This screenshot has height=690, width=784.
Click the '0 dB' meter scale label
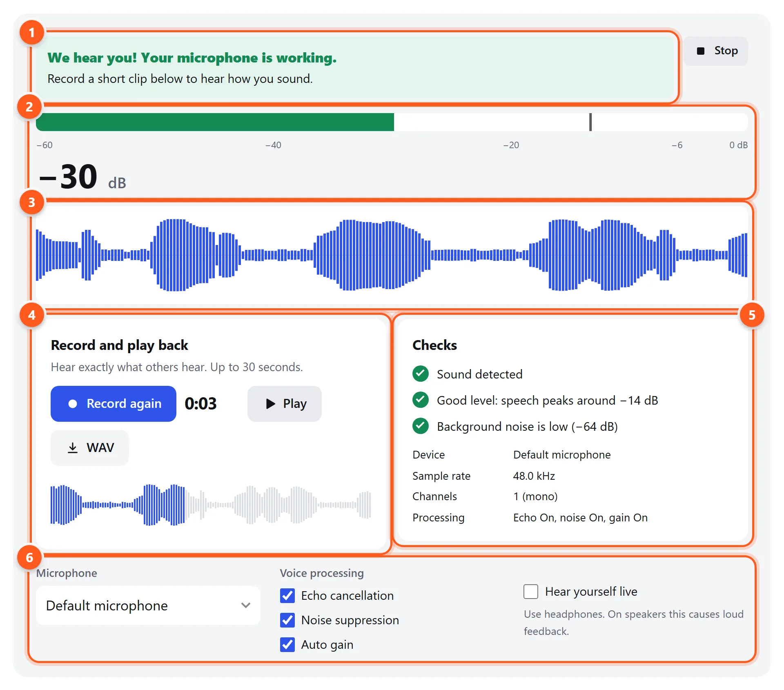click(738, 145)
